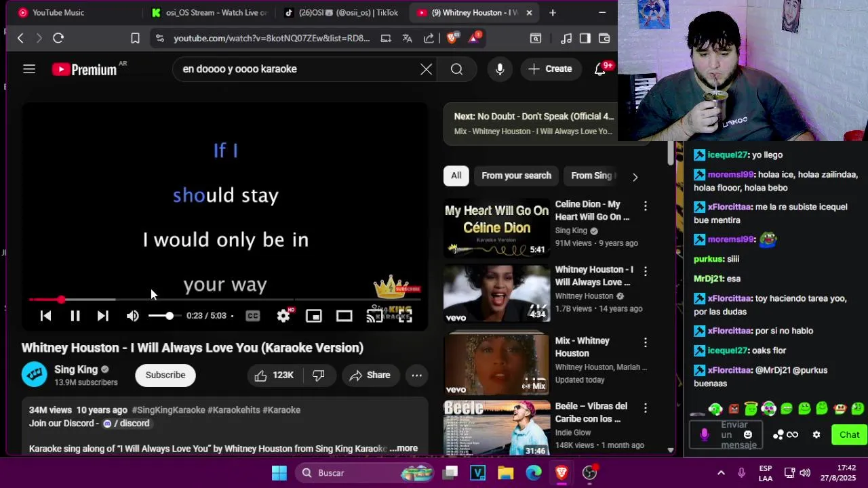
Task: Pause the karaoke video
Action: [x=75, y=316]
